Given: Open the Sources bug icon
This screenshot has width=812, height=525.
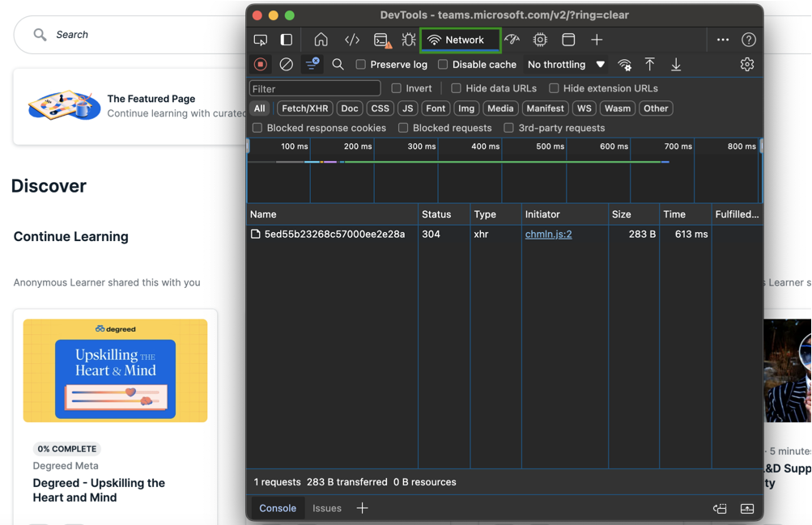Looking at the screenshot, I should [409, 40].
